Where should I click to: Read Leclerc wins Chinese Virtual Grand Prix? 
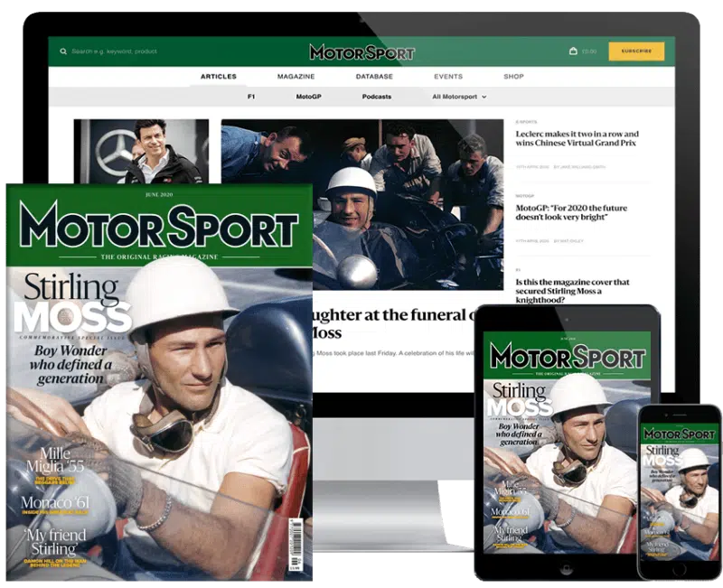[x=577, y=138]
